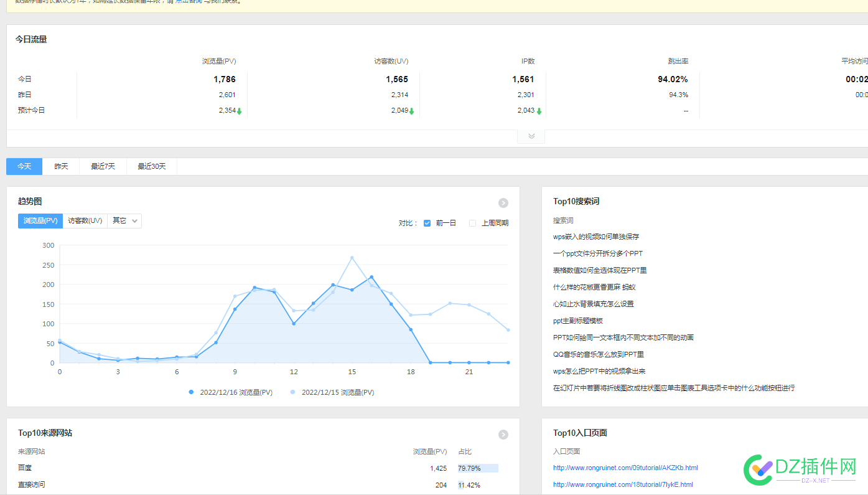This screenshot has height=495, width=868.
Task: Open 其它 metrics dropdown
Action: pos(124,220)
